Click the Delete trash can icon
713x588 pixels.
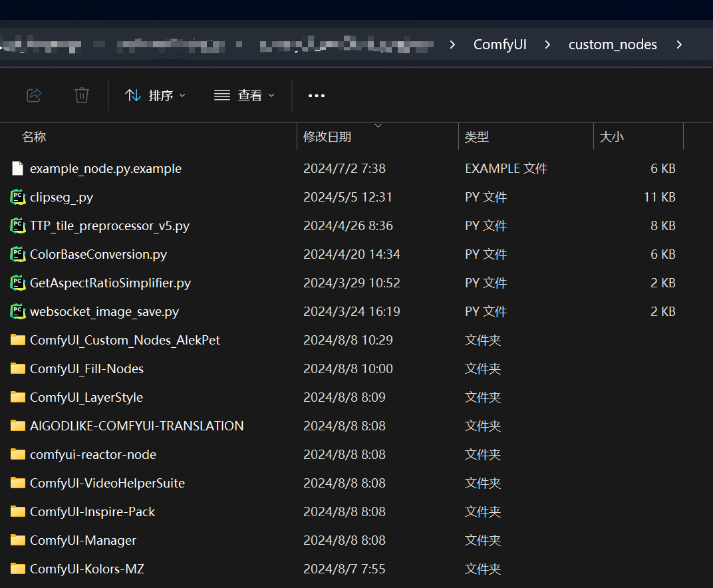tap(82, 95)
